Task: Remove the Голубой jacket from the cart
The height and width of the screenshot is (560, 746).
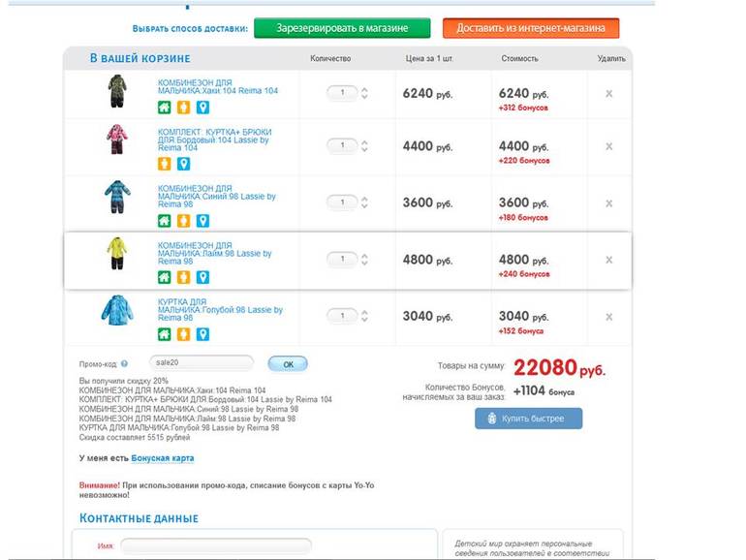Action: [x=608, y=317]
